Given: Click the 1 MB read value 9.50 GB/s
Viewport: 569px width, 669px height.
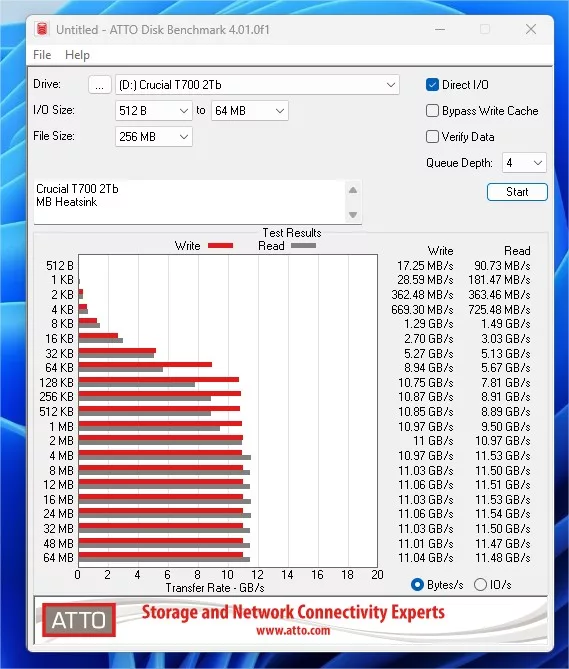Looking at the screenshot, I should [x=506, y=427].
